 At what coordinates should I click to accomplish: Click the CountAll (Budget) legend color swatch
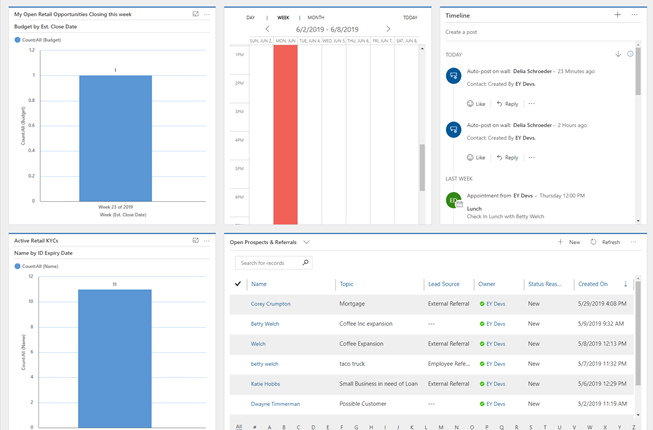tap(17, 40)
